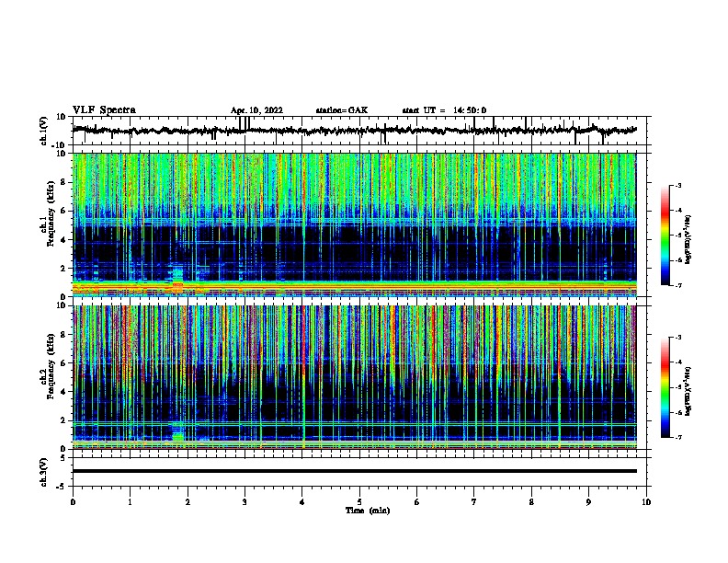Click time axis tick label "2"
Viewport: 728px width, 563px height.
pos(188,501)
